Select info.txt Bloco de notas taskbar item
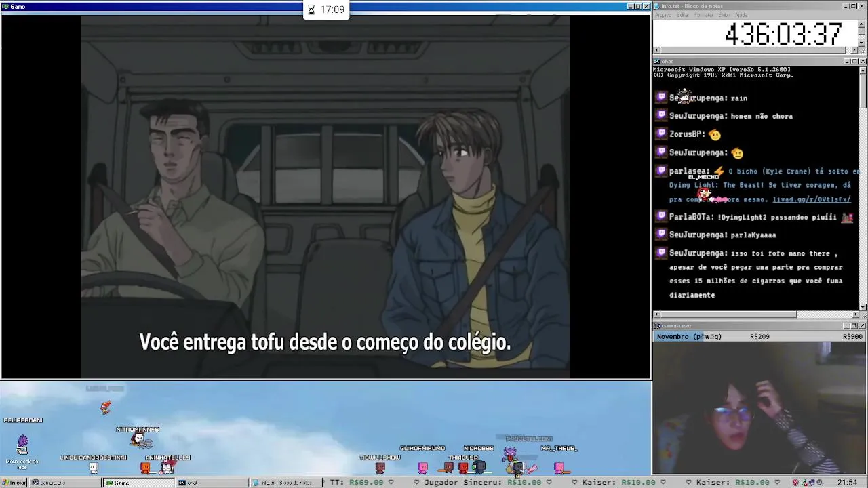The height and width of the screenshot is (488, 868). point(285,483)
